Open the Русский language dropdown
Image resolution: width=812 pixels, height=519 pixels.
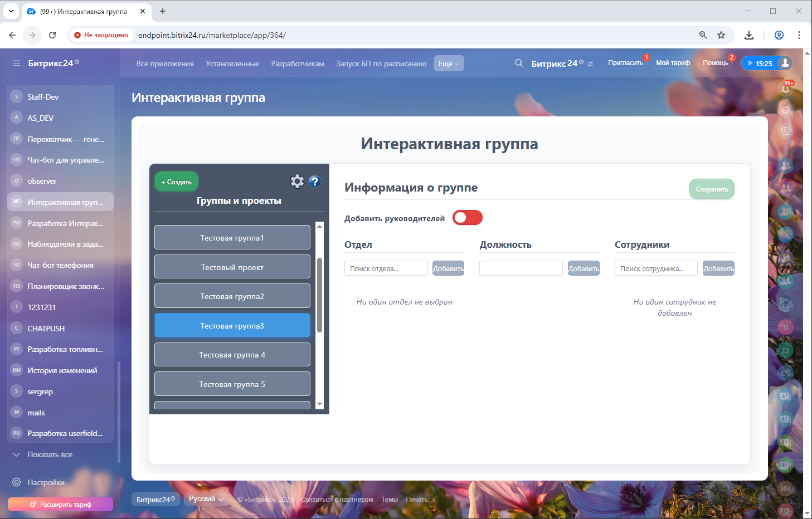click(x=206, y=499)
